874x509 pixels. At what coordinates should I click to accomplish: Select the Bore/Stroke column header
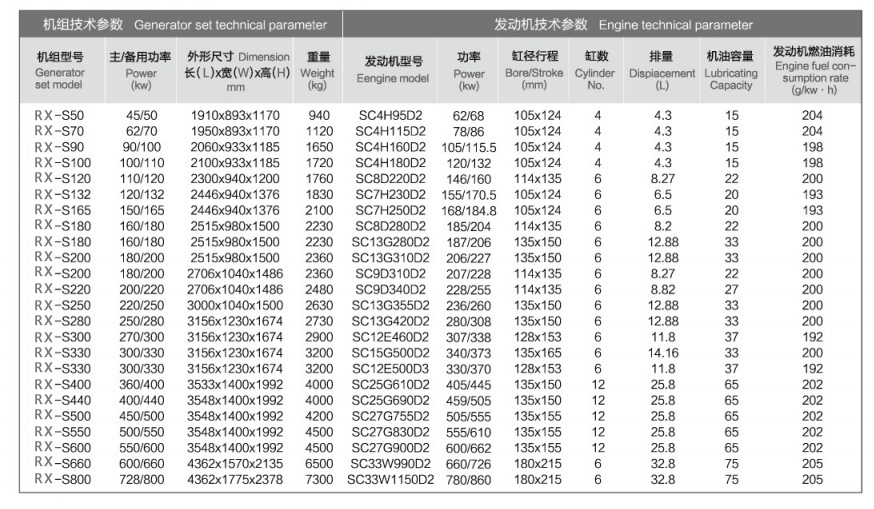pos(534,70)
